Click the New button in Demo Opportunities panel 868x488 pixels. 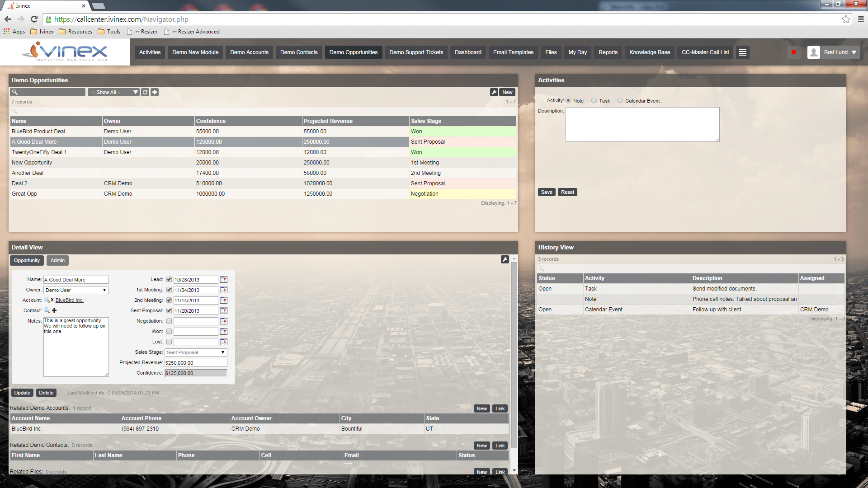point(507,92)
